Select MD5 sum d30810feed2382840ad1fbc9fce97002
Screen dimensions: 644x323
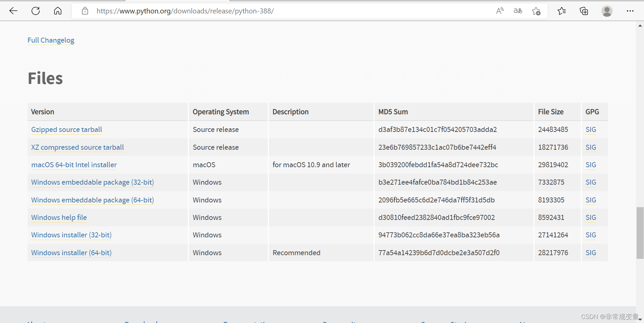(x=436, y=218)
